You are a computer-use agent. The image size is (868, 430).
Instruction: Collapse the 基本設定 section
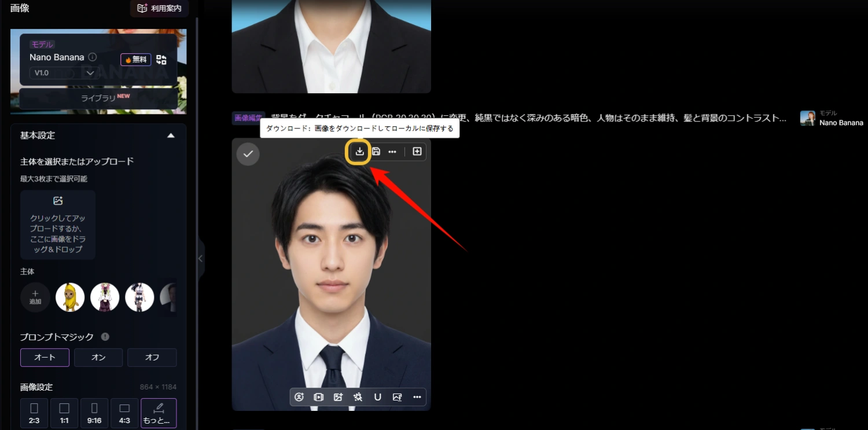click(171, 135)
